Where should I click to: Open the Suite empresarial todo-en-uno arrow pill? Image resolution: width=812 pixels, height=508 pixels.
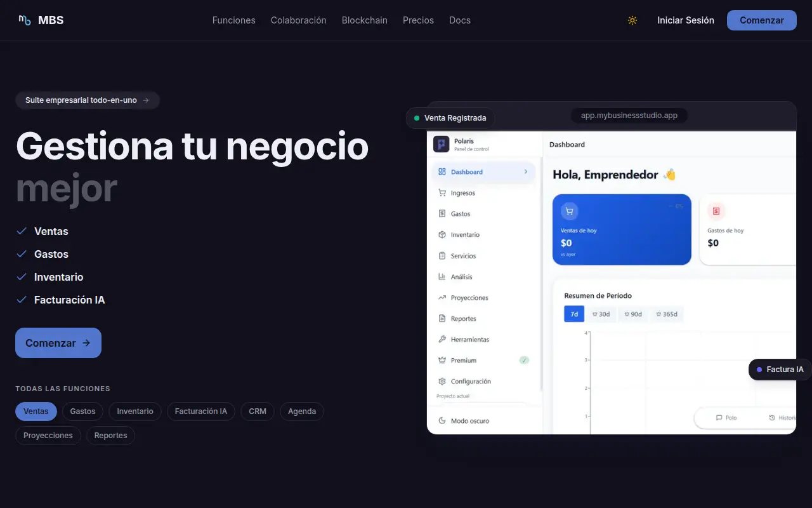coord(88,100)
